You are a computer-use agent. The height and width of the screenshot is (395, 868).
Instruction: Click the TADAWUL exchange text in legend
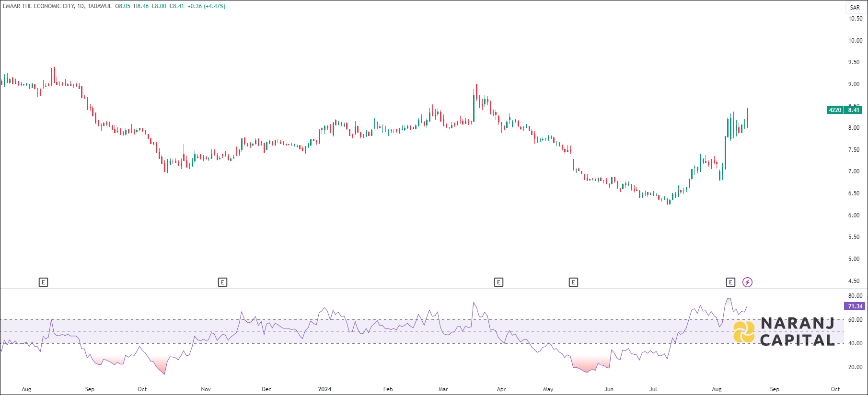click(x=100, y=6)
